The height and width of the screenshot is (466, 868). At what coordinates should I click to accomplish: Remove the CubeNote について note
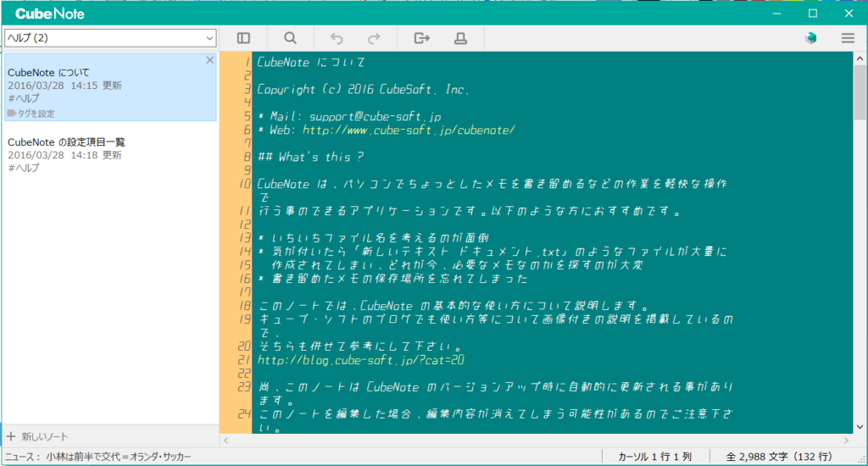point(210,60)
